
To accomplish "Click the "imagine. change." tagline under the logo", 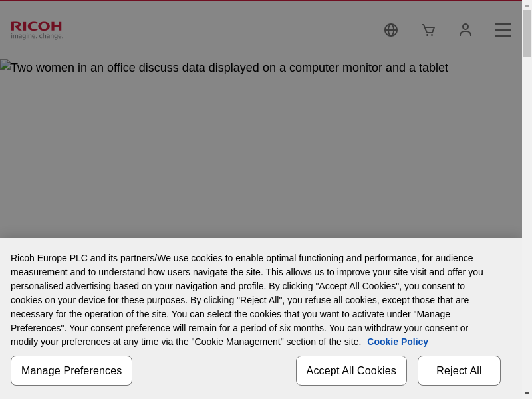I will click(37, 36).
